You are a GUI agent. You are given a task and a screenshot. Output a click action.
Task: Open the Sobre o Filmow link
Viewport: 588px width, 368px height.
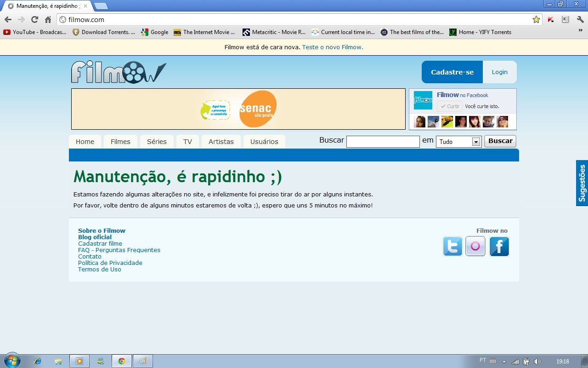point(102,230)
